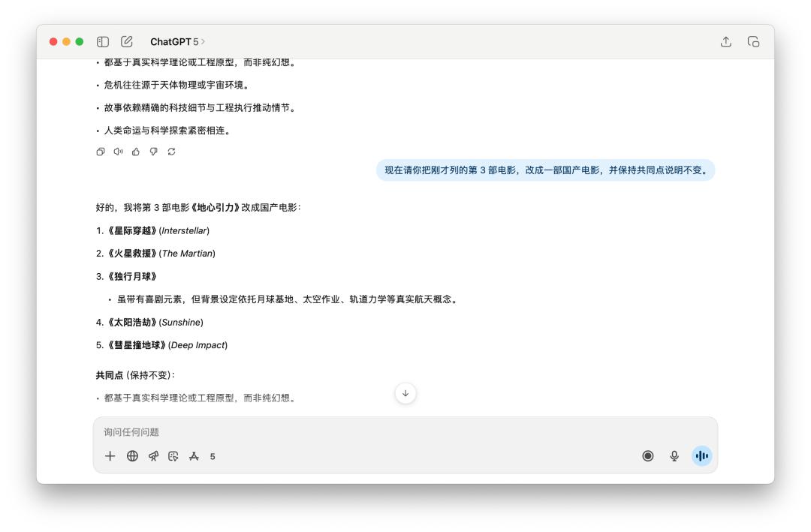Screen dimensions: 811x532
Task: Click list item 《火星救援》(The Martian)
Action: pos(155,254)
